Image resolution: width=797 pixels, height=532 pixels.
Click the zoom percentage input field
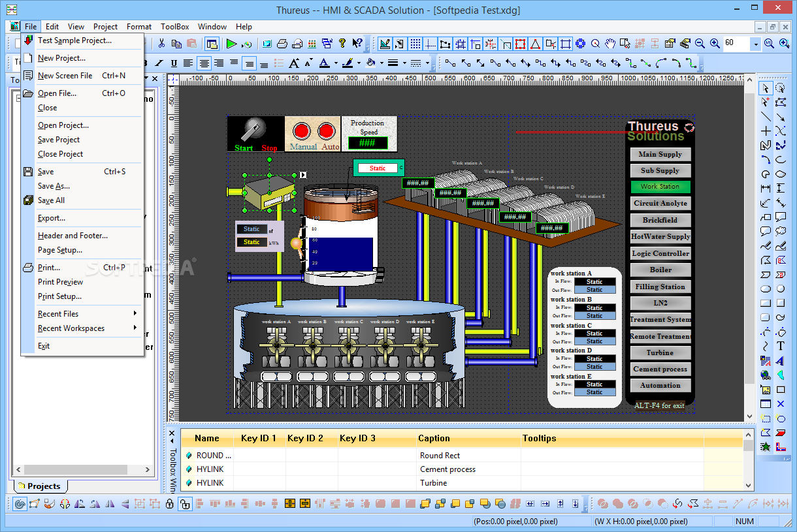pyautogui.click(x=737, y=44)
